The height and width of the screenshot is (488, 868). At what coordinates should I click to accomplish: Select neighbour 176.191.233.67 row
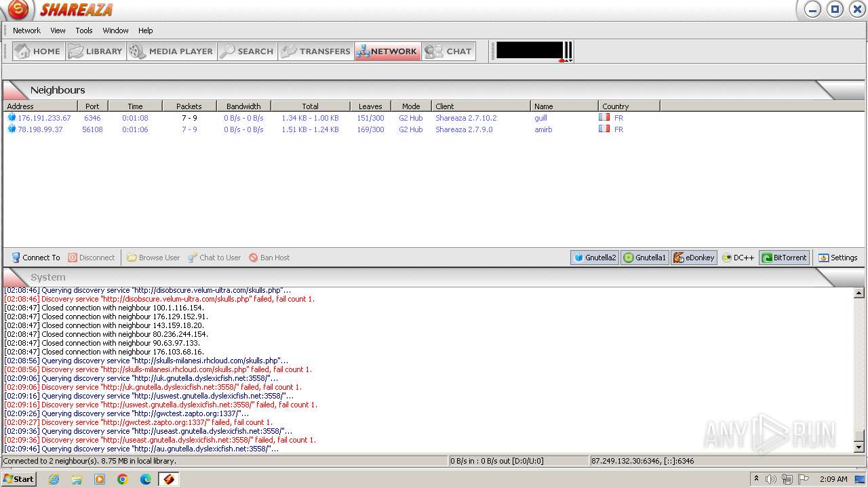(434, 118)
